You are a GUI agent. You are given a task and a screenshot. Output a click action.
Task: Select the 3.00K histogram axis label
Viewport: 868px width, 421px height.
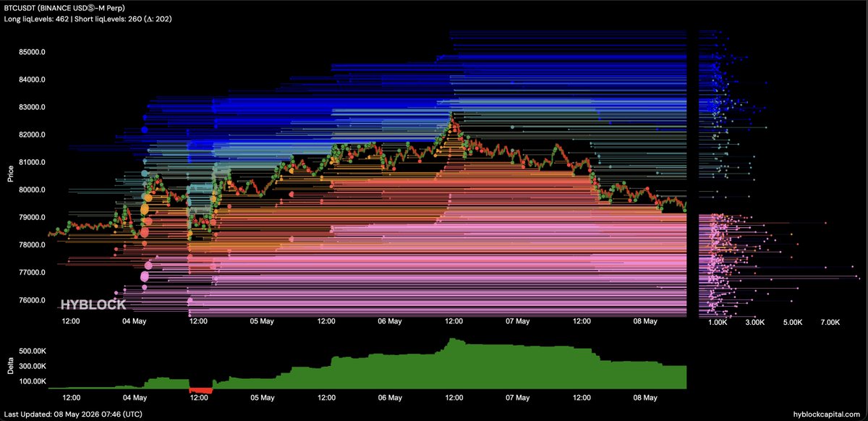754,322
